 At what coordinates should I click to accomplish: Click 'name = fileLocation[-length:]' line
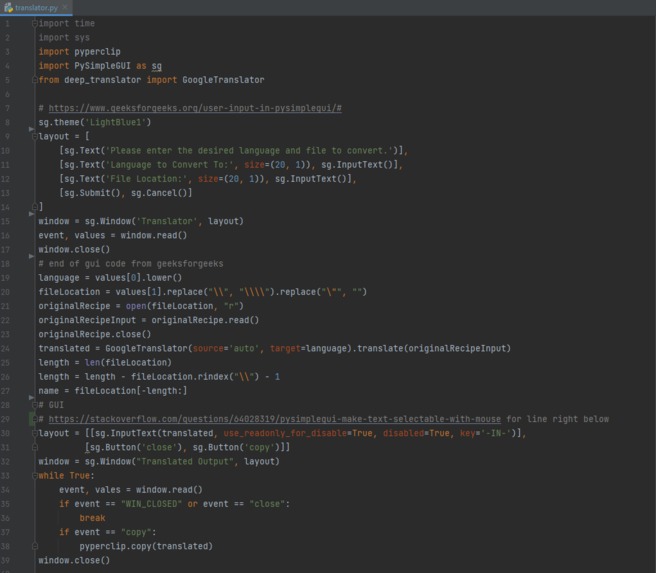click(113, 391)
